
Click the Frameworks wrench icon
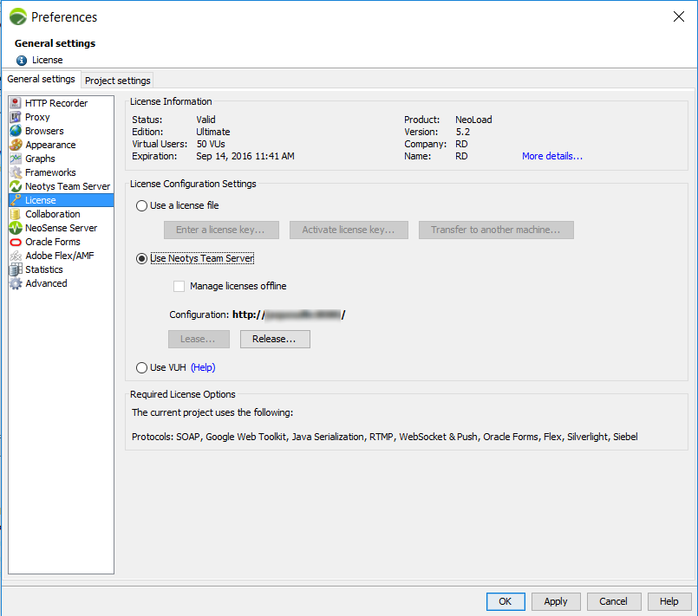pos(16,172)
